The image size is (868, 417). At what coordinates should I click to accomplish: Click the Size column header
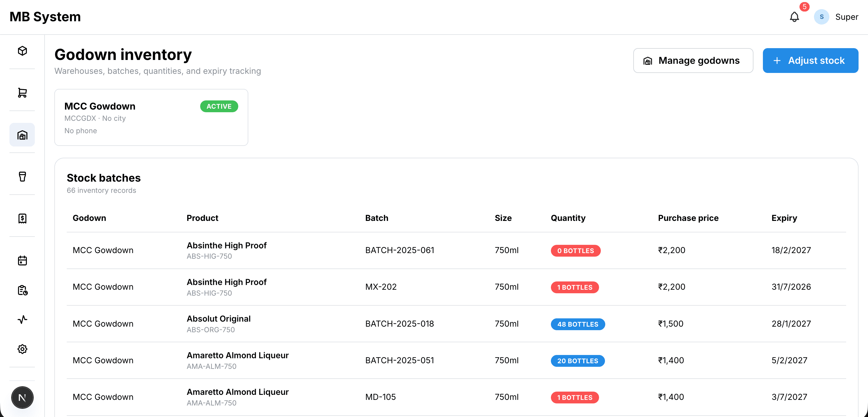point(503,218)
